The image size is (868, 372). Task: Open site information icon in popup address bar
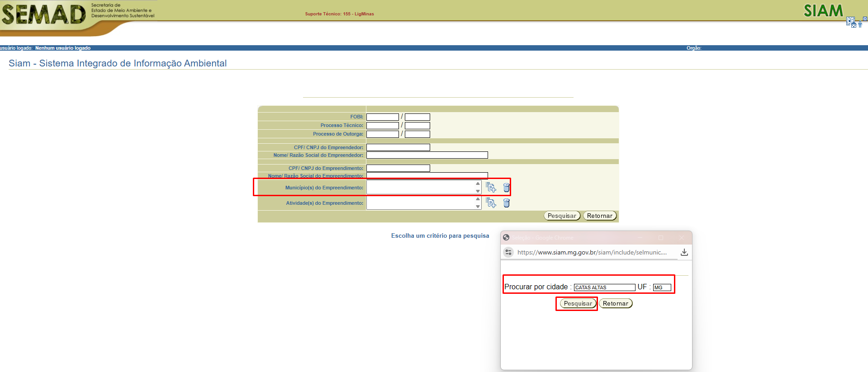pos(508,252)
